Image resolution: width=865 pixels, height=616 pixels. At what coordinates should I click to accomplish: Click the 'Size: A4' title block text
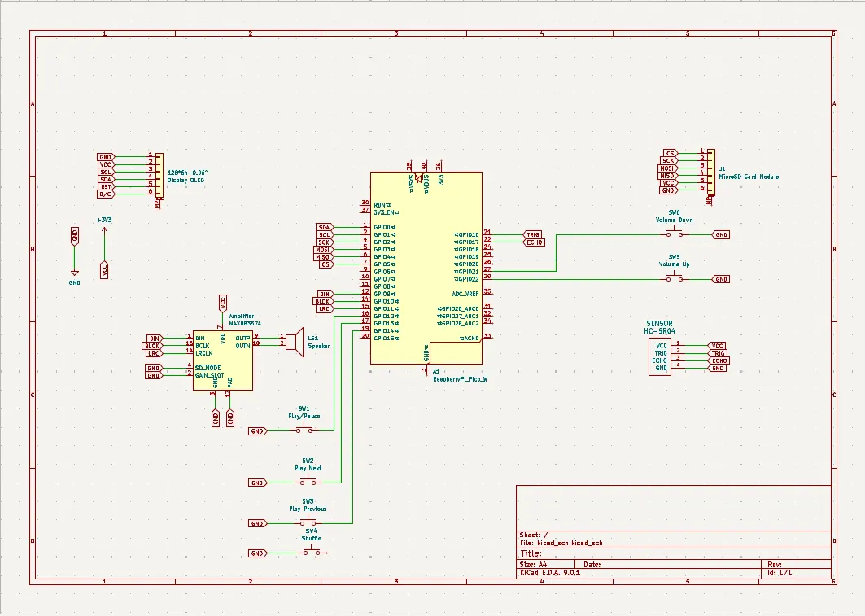click(533, 564)
